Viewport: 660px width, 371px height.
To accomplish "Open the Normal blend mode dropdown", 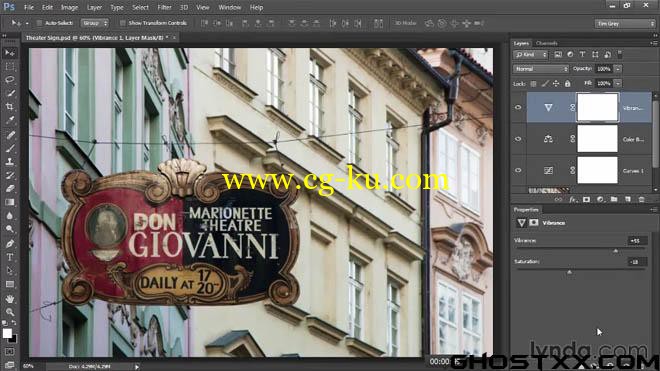I will click(x=540, y=69).
